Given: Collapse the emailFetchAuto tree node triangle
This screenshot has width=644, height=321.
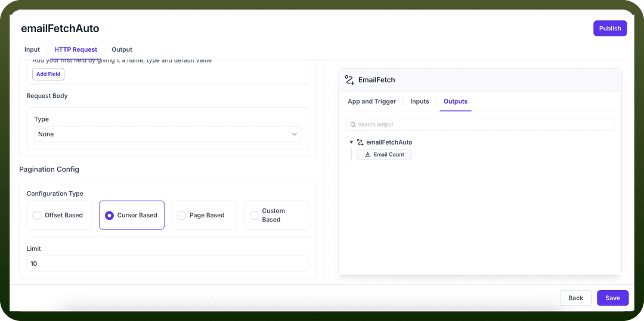Looking at the screenshot, I should pos(351,142).
